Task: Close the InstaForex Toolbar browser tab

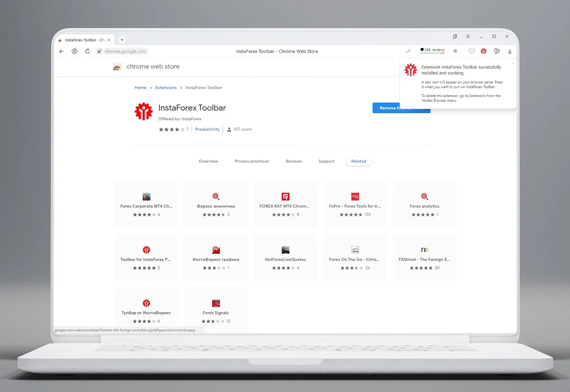Action: coord(109,40)
